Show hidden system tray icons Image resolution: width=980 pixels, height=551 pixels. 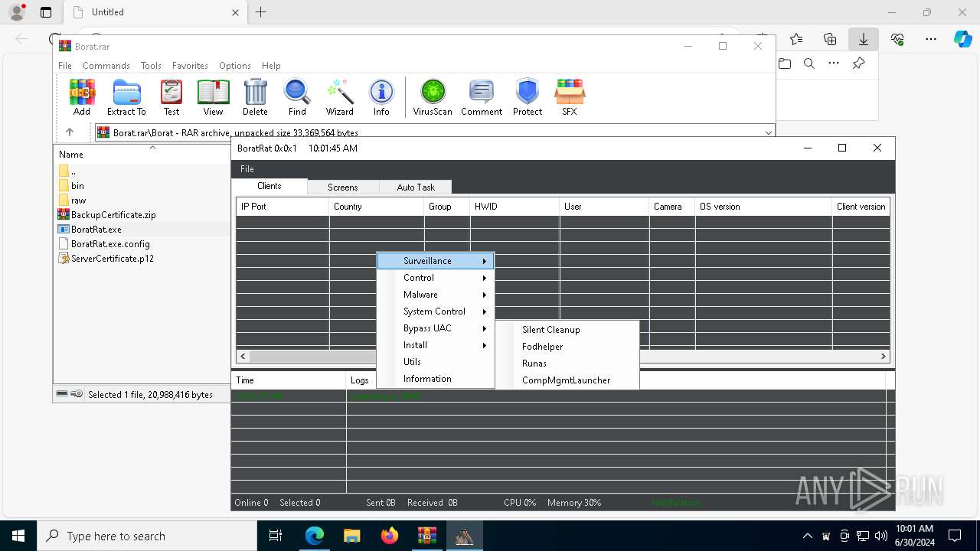pyautogui.click(x=807, y=536)
